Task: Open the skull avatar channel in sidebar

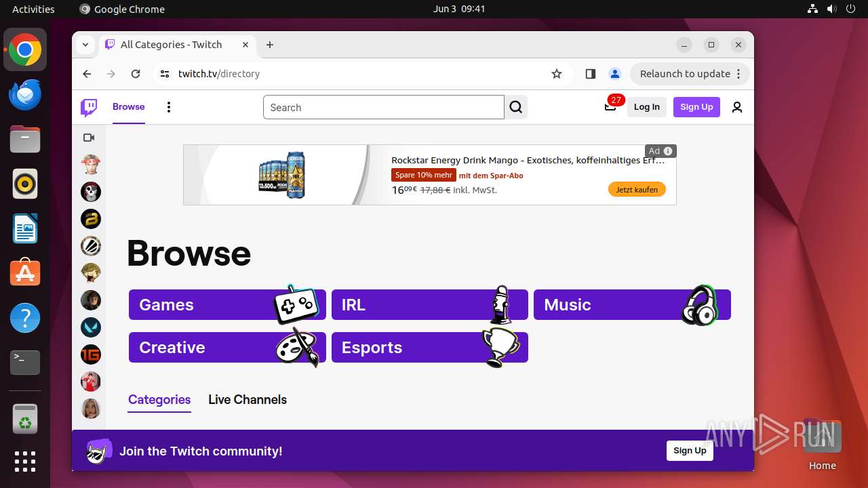Action: [91, 192]
